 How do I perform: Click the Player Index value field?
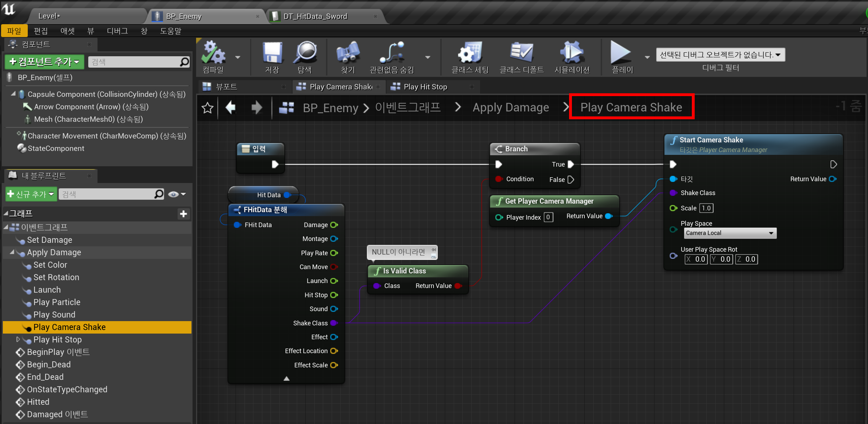point(548,217)
